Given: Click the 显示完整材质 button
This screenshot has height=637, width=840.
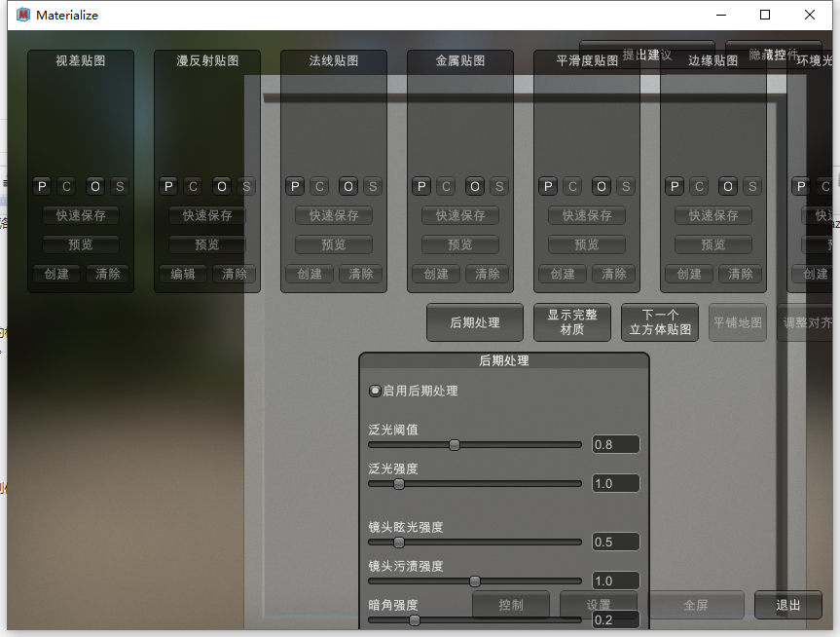Looking at the screenshot, I should click(571, 321).
